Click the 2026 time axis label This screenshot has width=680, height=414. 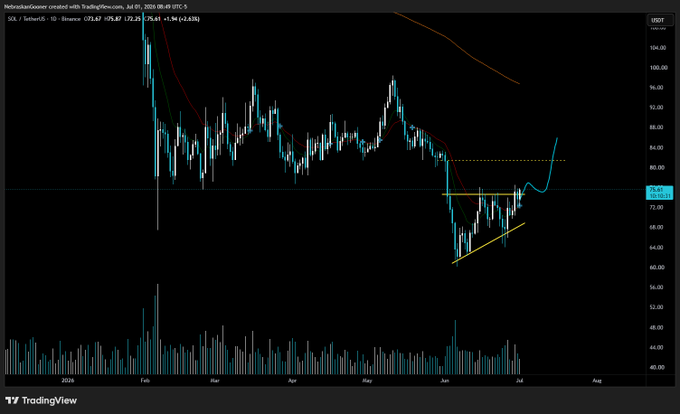[68, 381]
